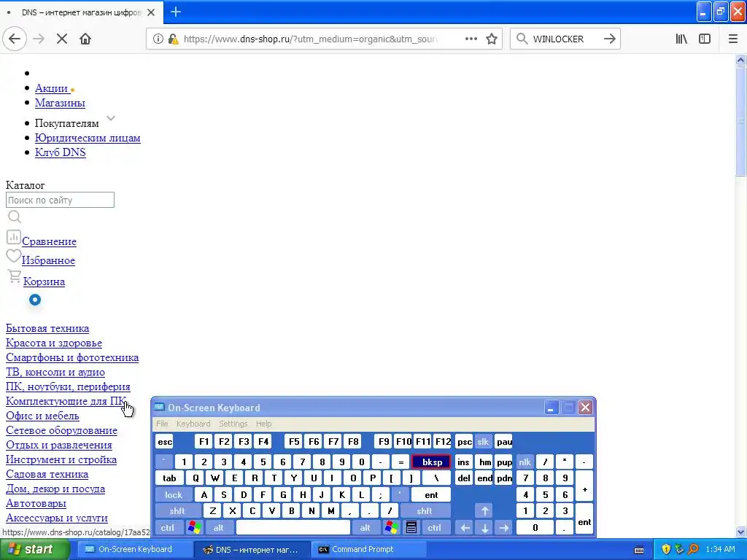Bookmark this page with the star
This screenshot has width=747, height=560.
(492, 39)
